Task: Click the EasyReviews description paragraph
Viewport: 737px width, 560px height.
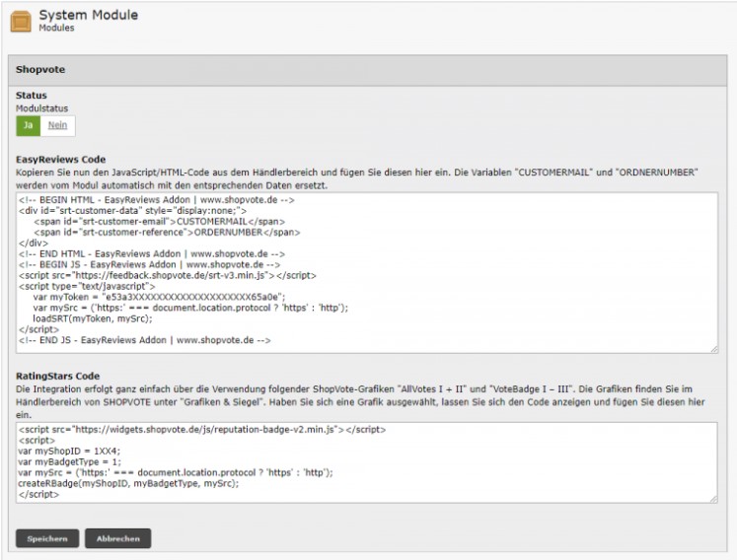Action: [x=357, y=179]
